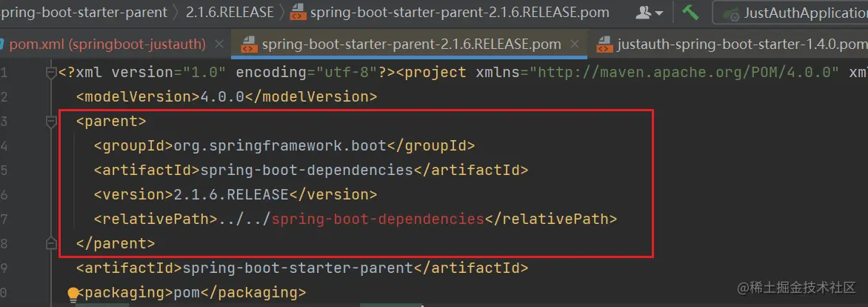Collapse the project element fold marker on line 1
Screen dimensions: 868x307
tap(51, 73)
